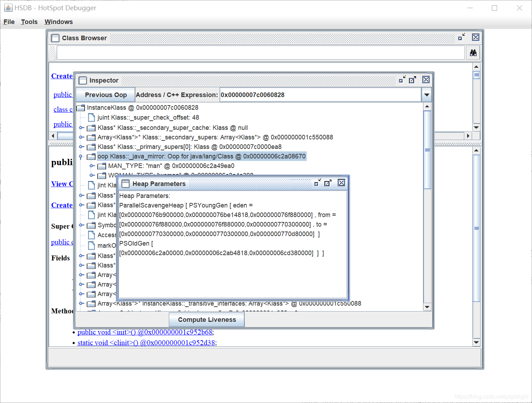Iconify the Class Browser internal frame
This screenshot has width=532, height=403.
[461, 37]
